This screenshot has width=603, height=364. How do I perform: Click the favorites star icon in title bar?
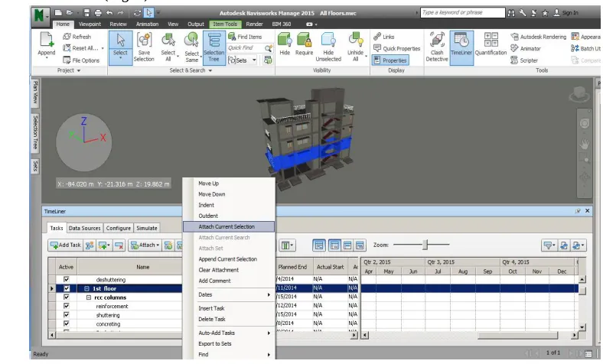coord(545,13)
